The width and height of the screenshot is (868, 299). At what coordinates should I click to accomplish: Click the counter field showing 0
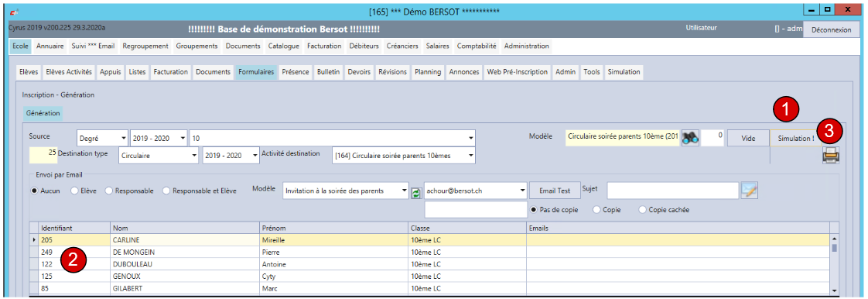[713, 138]
